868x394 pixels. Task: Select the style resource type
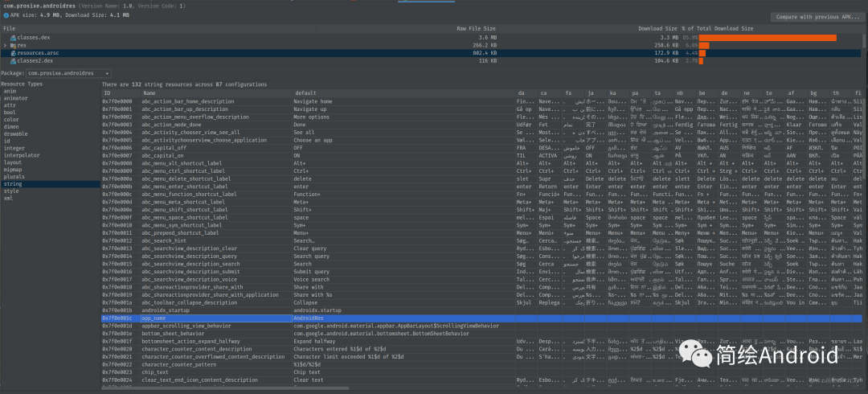pyautogui.click(x=11, y=191)
